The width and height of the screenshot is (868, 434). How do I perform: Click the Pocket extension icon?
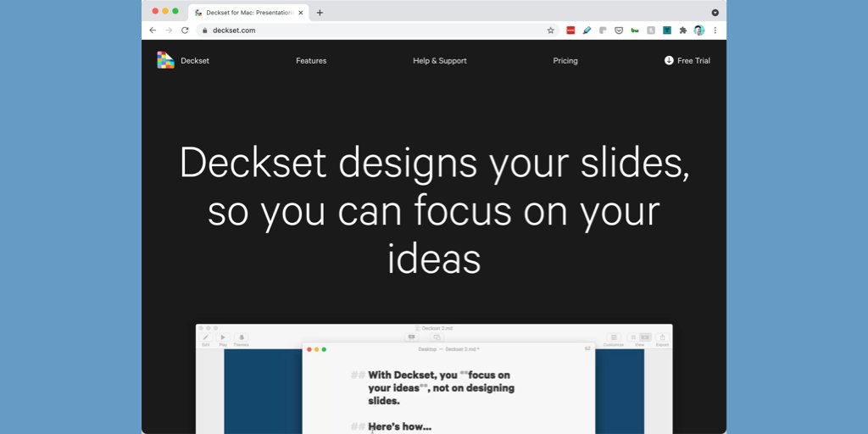pos(619,31)
